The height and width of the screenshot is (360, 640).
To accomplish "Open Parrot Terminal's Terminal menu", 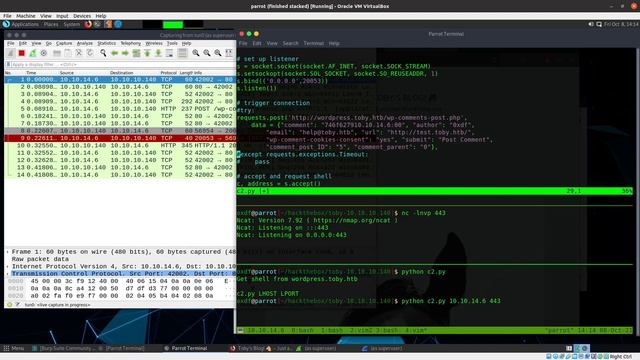I will coord(313,43).
